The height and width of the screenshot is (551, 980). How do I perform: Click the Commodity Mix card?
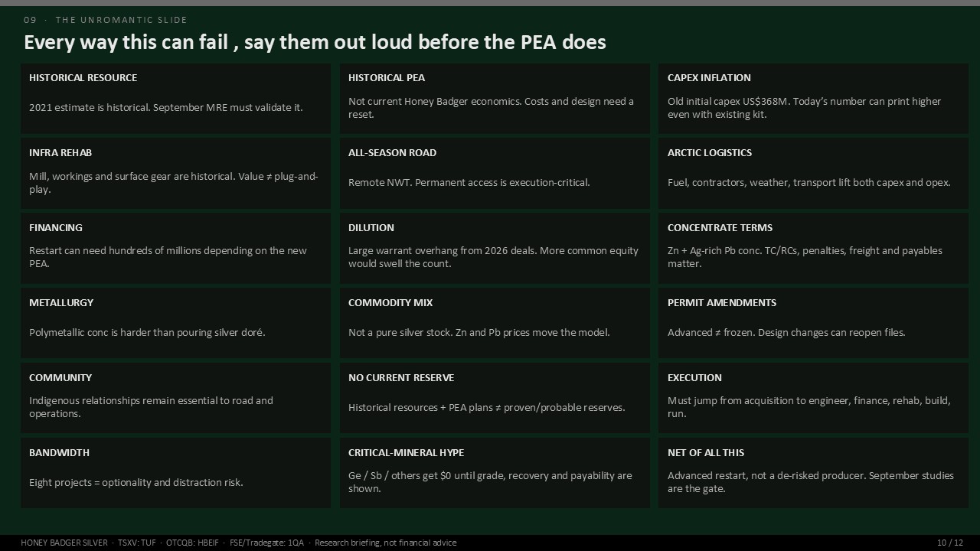495,324
